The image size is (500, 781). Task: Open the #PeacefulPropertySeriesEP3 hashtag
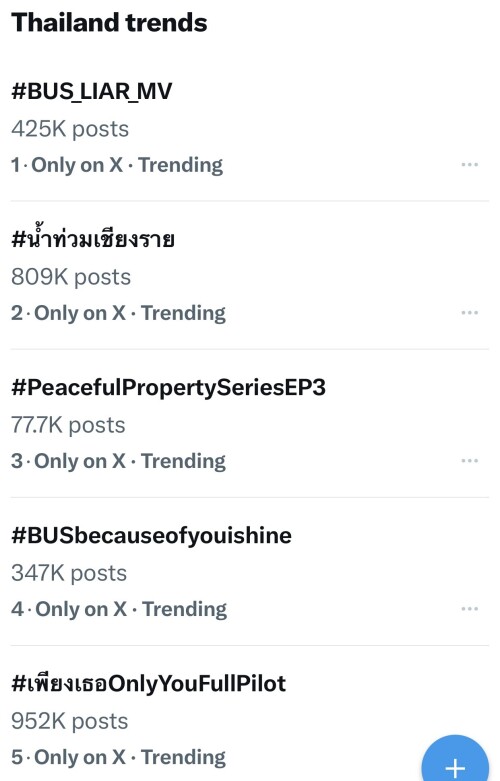[168, 388]
